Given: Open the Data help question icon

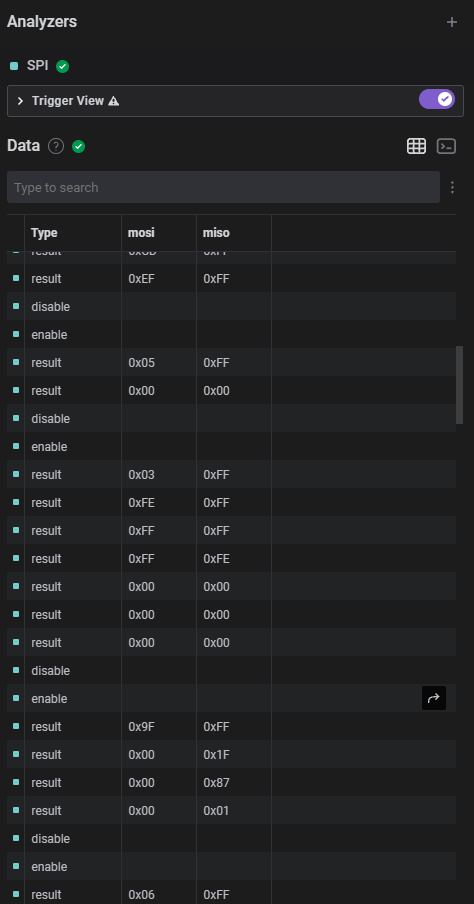Looking at the screenshot, I should 55,146.
